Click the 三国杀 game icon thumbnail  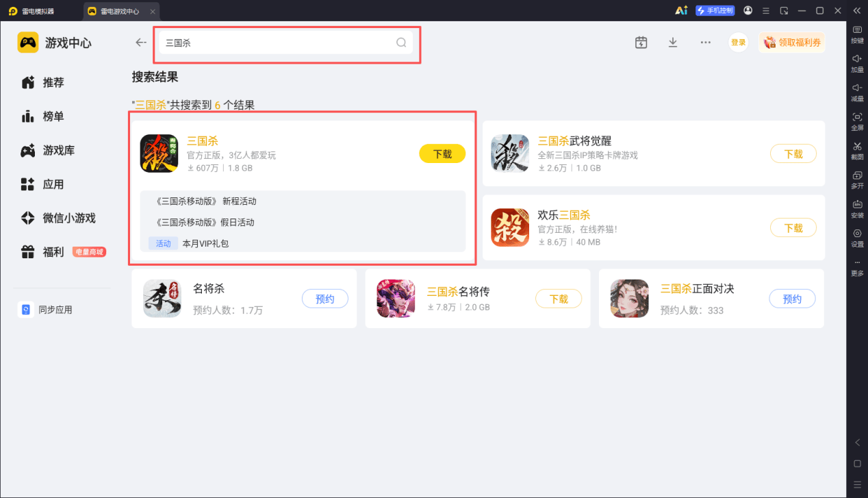(x=159, y=153)
